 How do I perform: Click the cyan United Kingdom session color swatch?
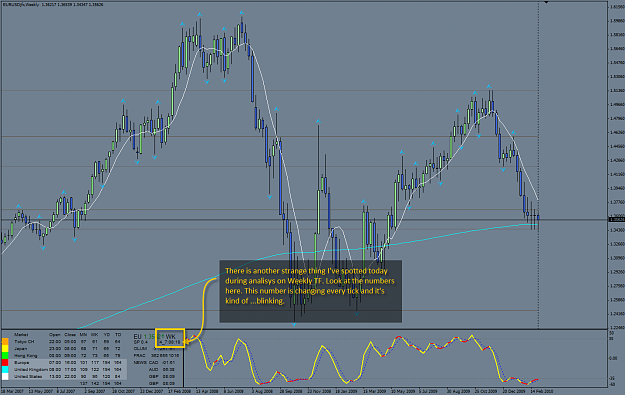point(5,369)
